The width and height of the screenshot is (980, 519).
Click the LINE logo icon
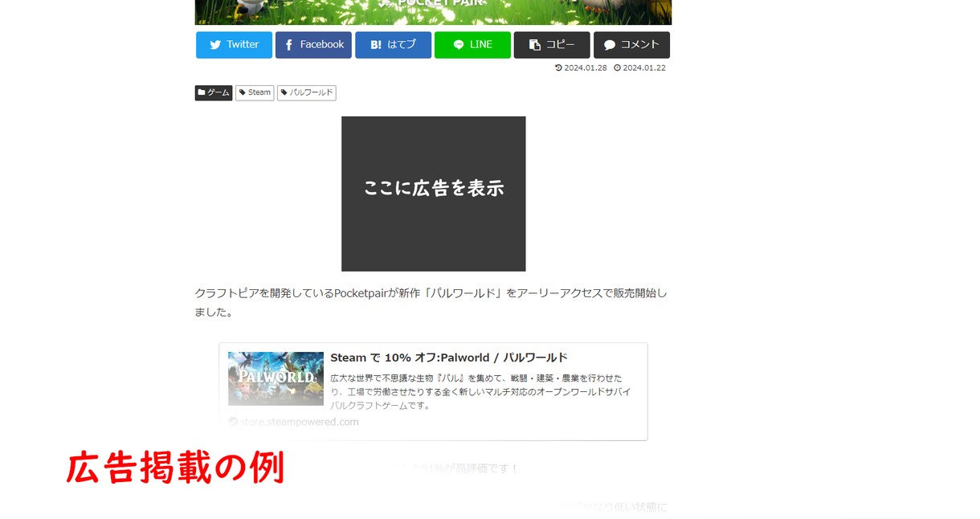[x=459, y=45]
